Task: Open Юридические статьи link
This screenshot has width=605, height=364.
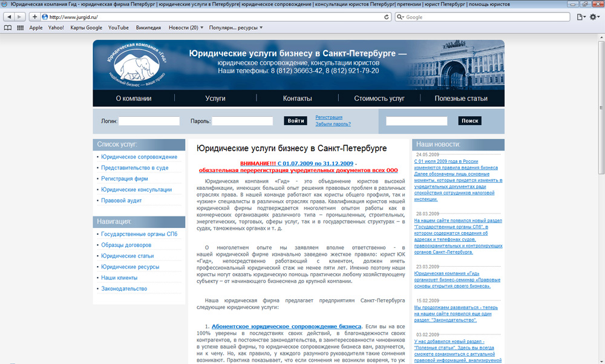Action: [x=127, y=256]
